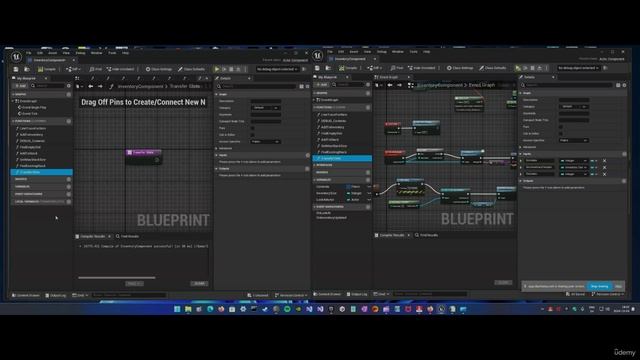
Task: Navigate forward in the right graph editor
Action: click(x=400, y=85)
